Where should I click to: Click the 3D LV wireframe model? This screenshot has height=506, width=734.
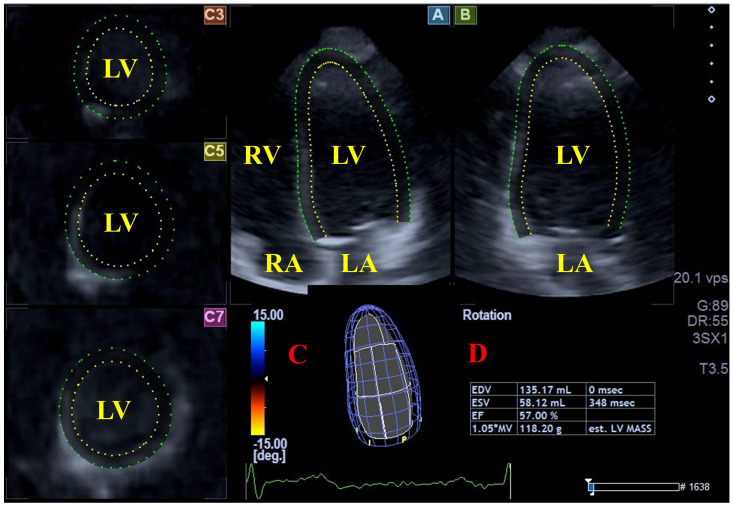383,375
